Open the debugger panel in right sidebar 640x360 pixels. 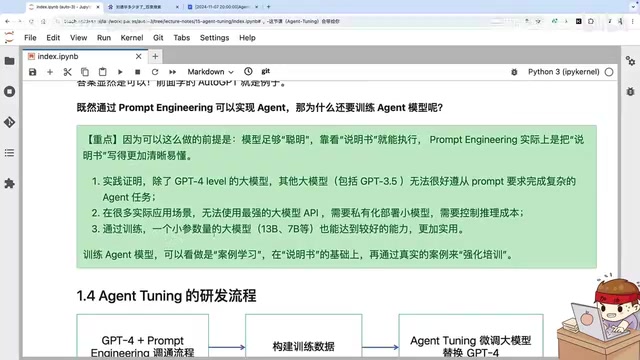click(630, 91)
